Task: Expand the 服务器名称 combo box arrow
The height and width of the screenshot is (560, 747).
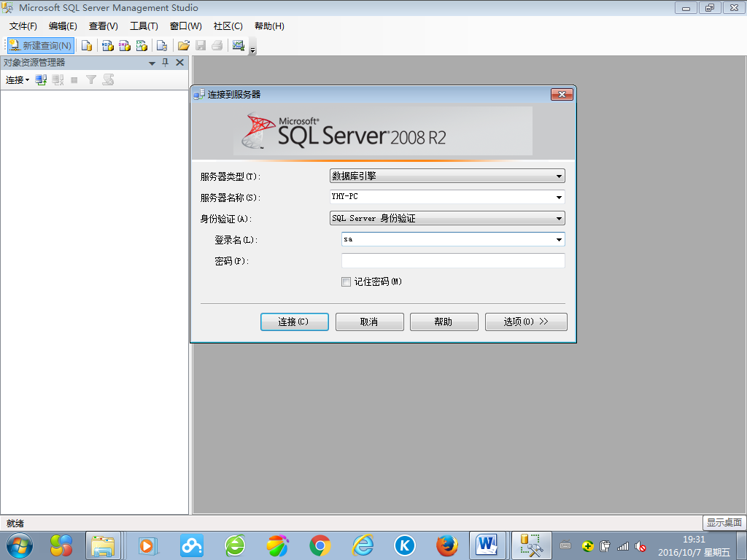Action: tap(559, 197)
